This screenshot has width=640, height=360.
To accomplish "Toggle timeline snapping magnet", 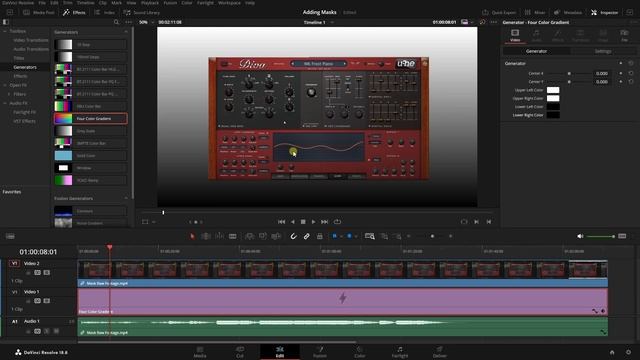I will pos(293,236).
